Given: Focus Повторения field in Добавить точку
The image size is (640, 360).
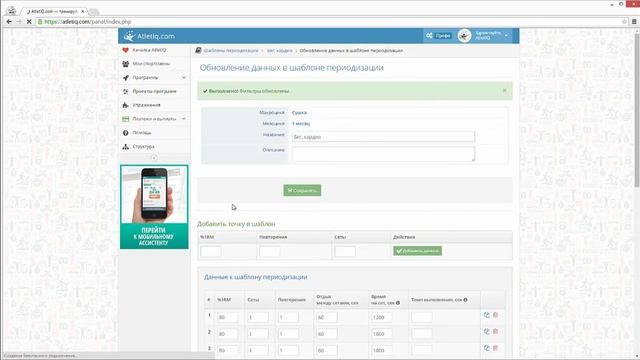Looking at the screenshot, I should [270, 251].
